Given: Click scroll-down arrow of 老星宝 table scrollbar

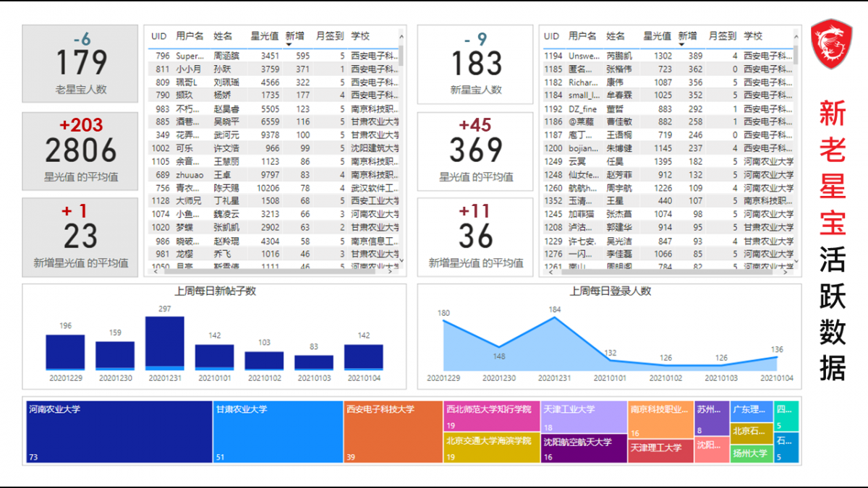Looking at the screenshot, I should tap(401, 261).
